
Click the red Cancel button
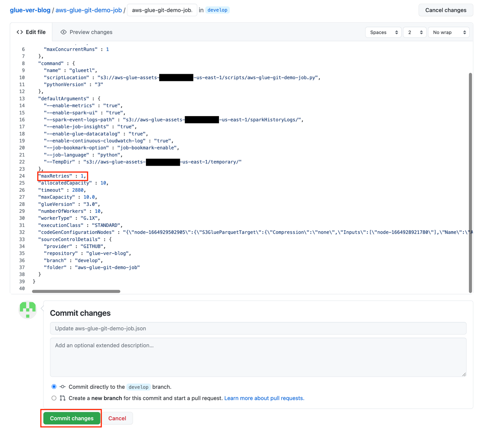coord(117,418)
